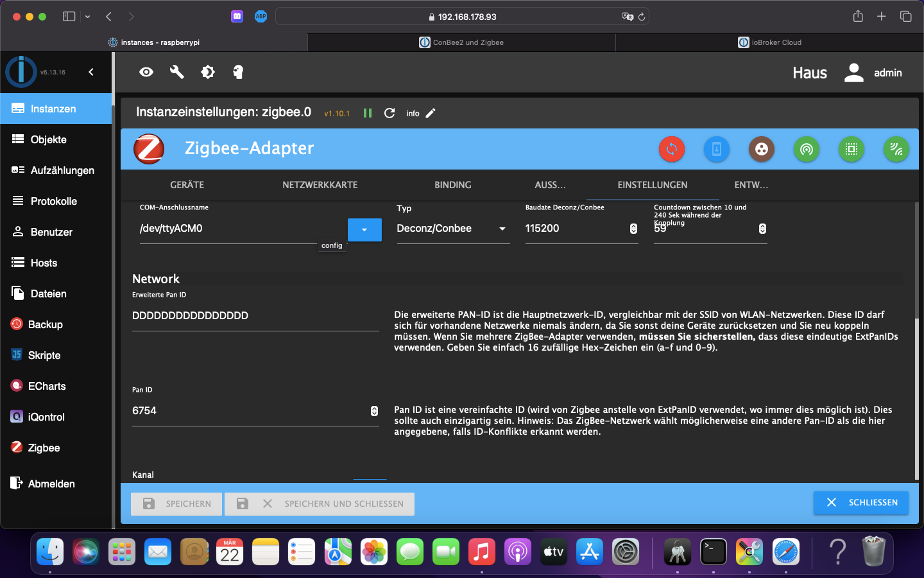Open the Typ Deconz/Conbee dropdown

(x=453, y=229)
